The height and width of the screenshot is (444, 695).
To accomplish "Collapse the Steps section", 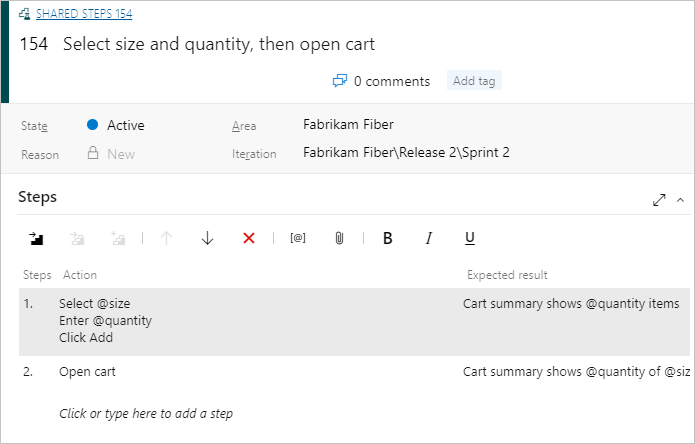I will tap(681, 199).
